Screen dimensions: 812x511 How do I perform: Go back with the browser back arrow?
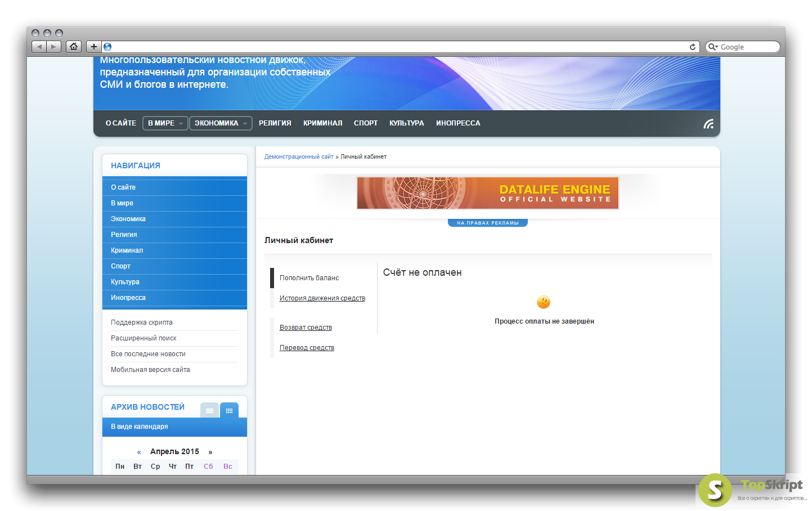coord(39,47)
